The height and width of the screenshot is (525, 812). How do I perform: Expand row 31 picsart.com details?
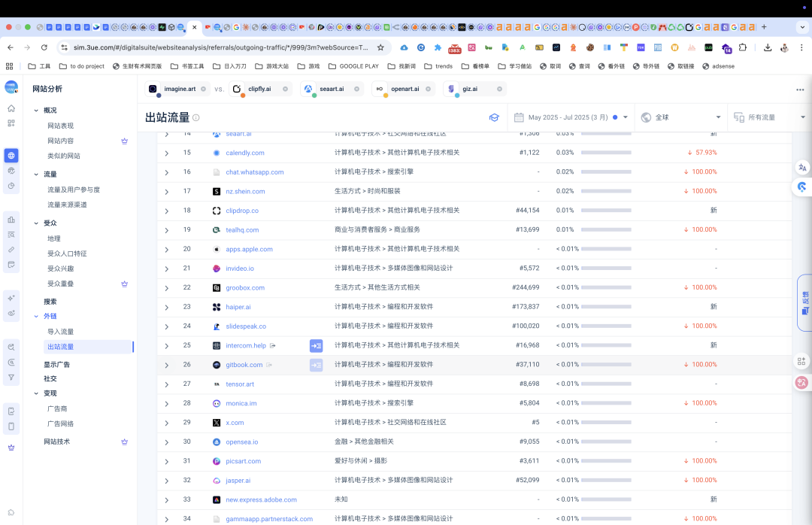pos(166,462)
